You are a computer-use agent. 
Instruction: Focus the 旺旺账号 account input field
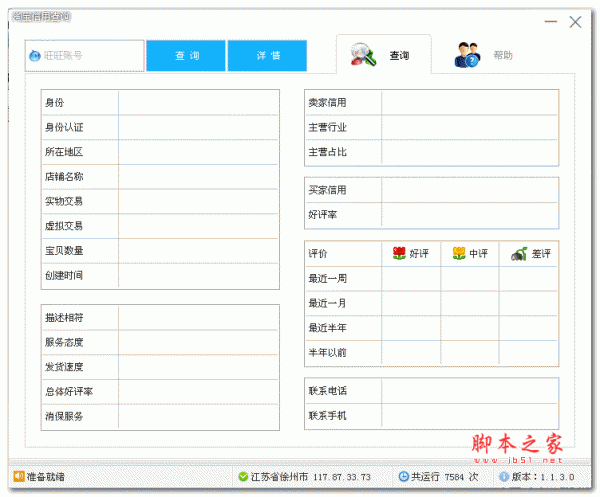[85, 56]
